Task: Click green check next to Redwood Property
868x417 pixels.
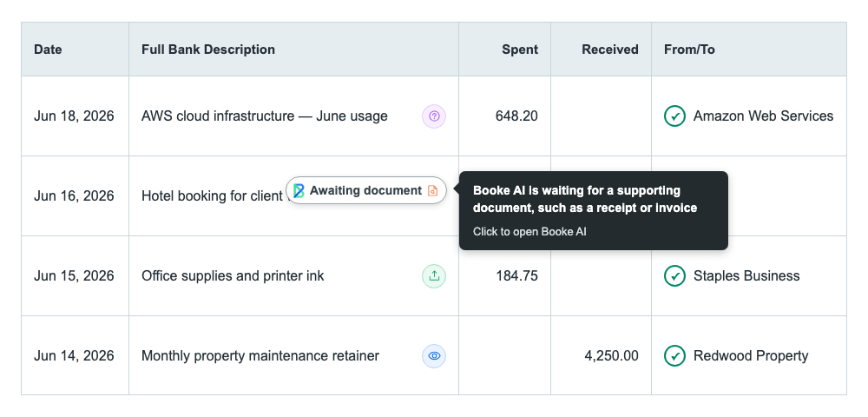Action: (674, 356)
